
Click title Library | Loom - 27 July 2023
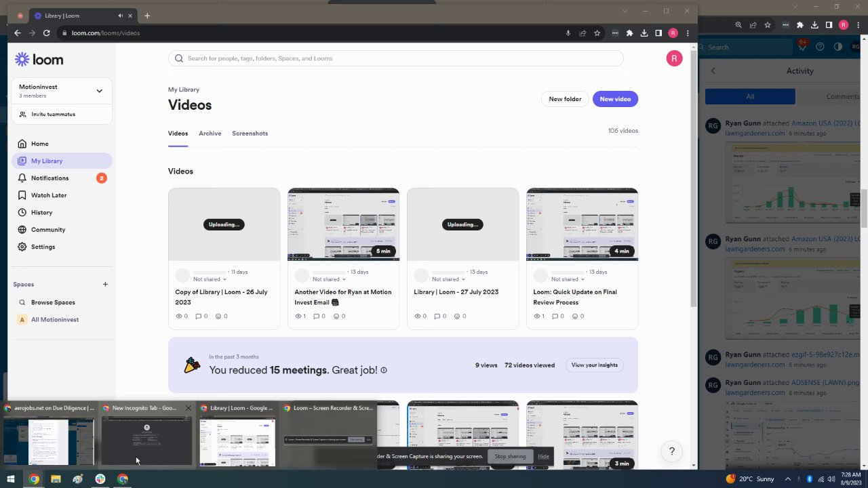pyautogui.click(x=456, y=292)
